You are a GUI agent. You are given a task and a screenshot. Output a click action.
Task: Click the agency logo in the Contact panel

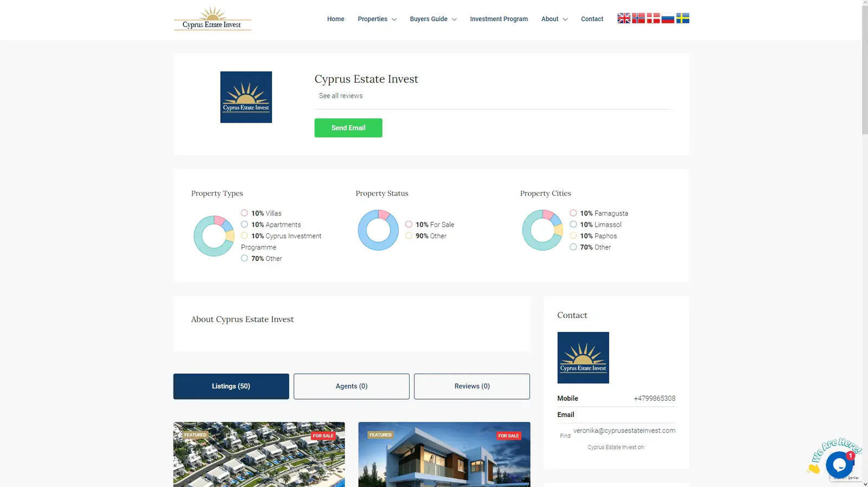click(x=583, y=357)
